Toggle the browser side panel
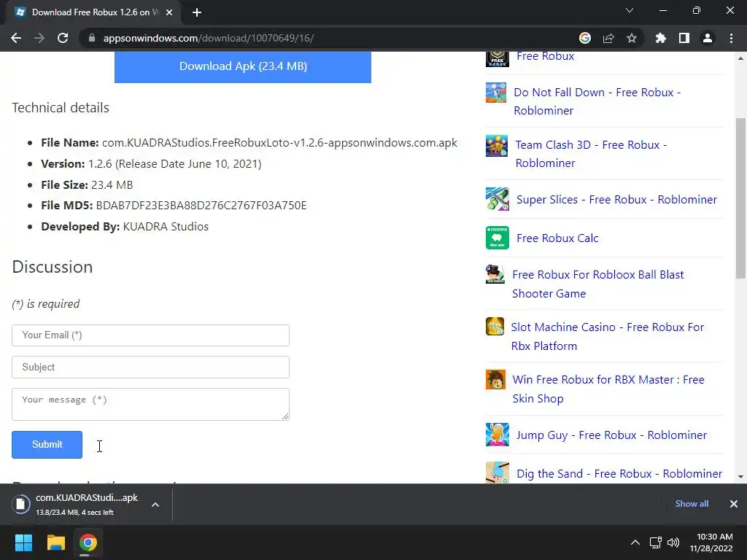The height and width of the screenshot is (560, 747). point(684,38)
